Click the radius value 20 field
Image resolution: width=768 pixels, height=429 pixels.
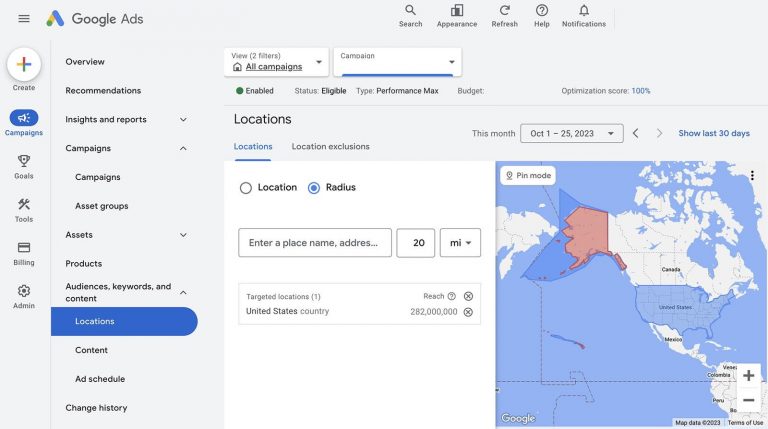415,243
